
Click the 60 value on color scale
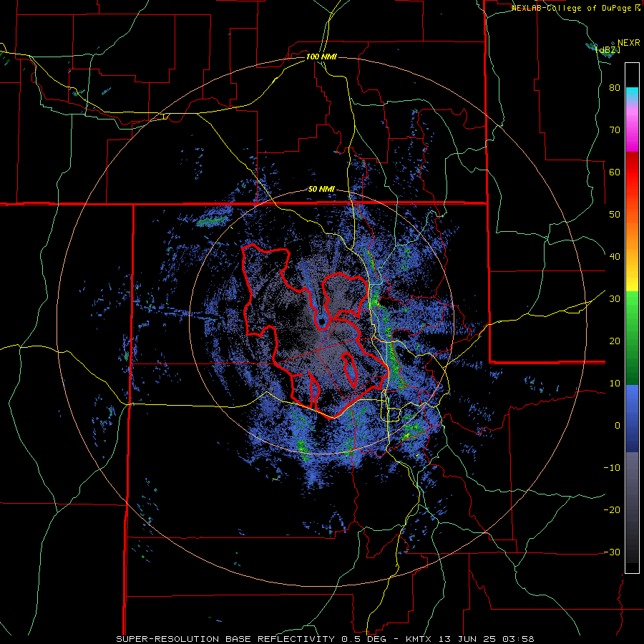point(615,172)
